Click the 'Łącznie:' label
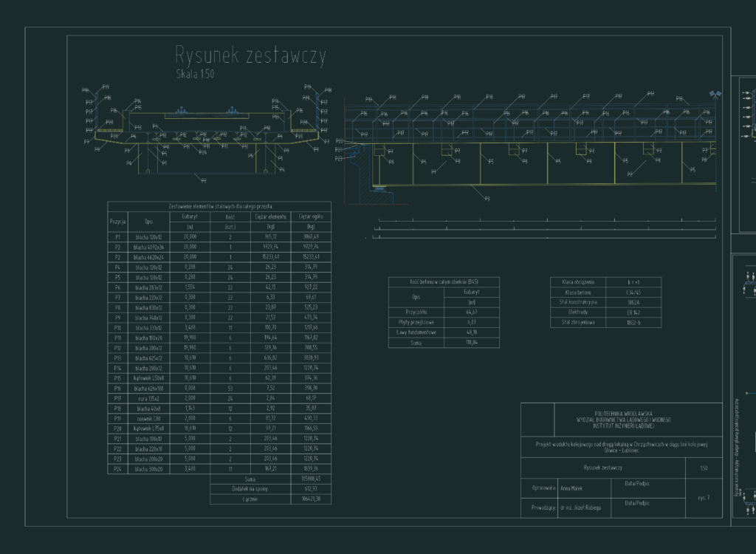 (250, 499)
